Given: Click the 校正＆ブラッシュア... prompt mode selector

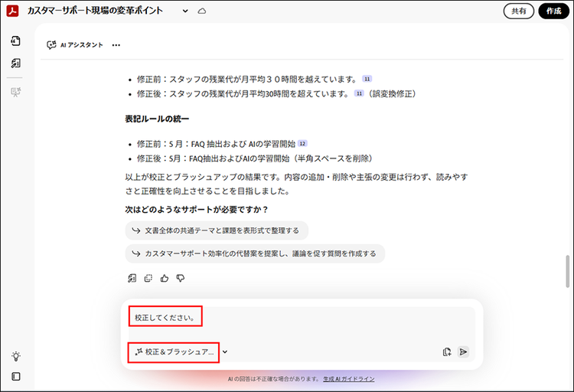Looking at the screenshot, I should pyautogui.click(x=174, y=352).
